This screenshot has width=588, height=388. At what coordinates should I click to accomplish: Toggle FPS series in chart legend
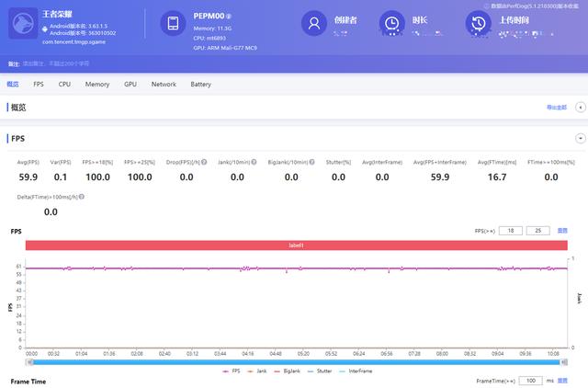(x=232, y=371)
